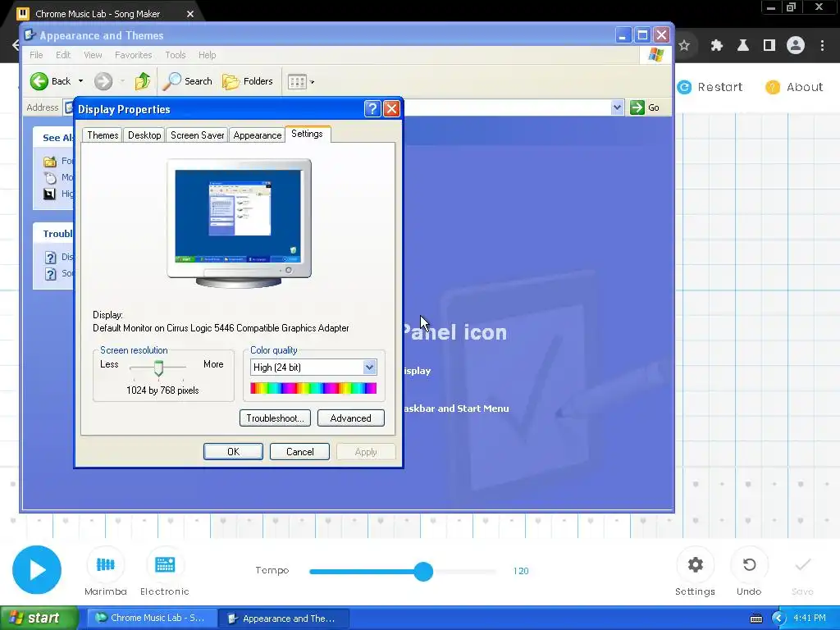
Task: Select the Settings tab
Action: (307, 134)
